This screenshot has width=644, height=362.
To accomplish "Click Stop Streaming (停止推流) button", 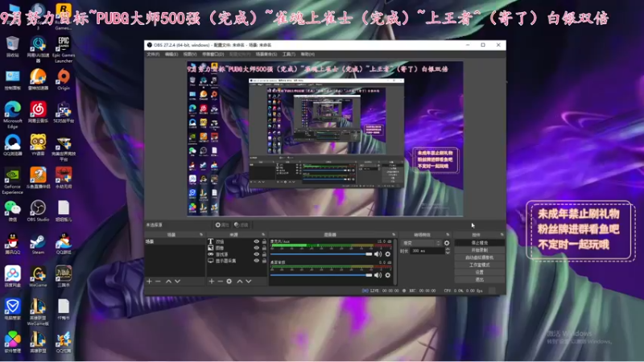I will [x=479, y=243].
